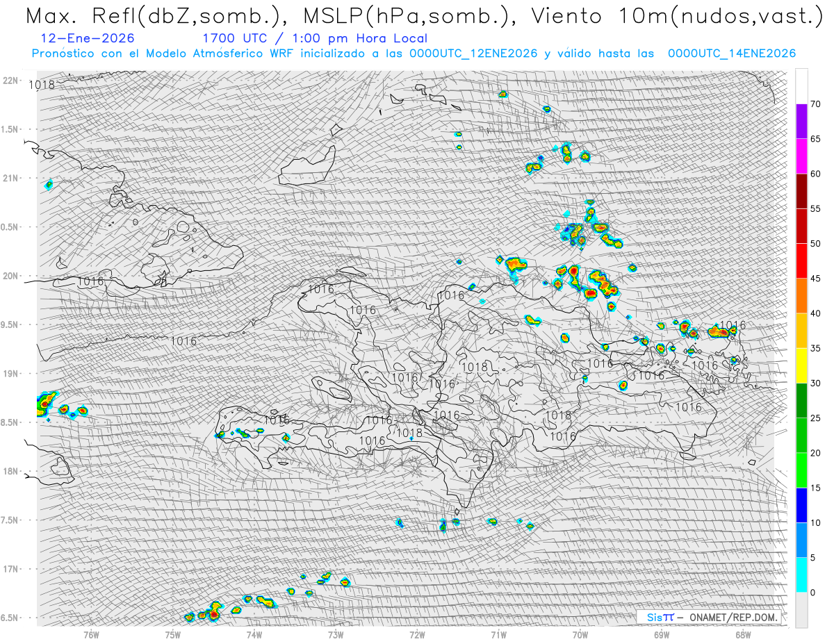This screenshot has height=644, width=834.
Task: Click the colorbar value label "45"
Action: (x=815, y=279)
